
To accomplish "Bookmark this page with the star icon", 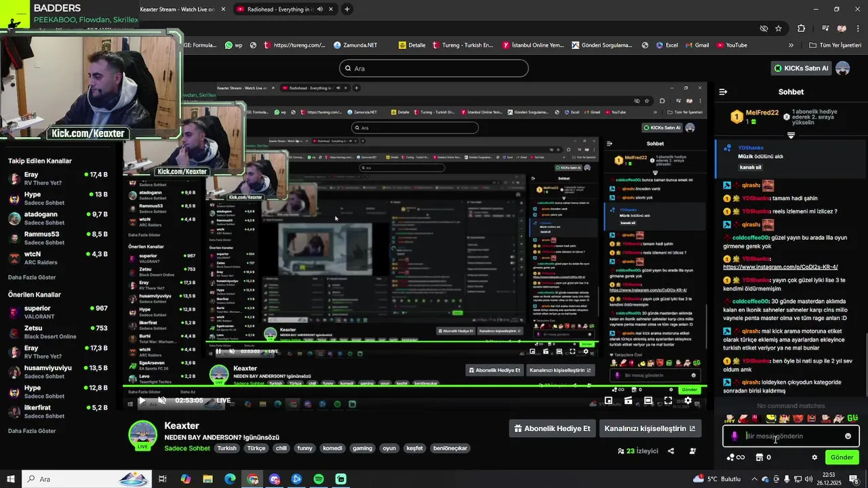I will 778,28.
